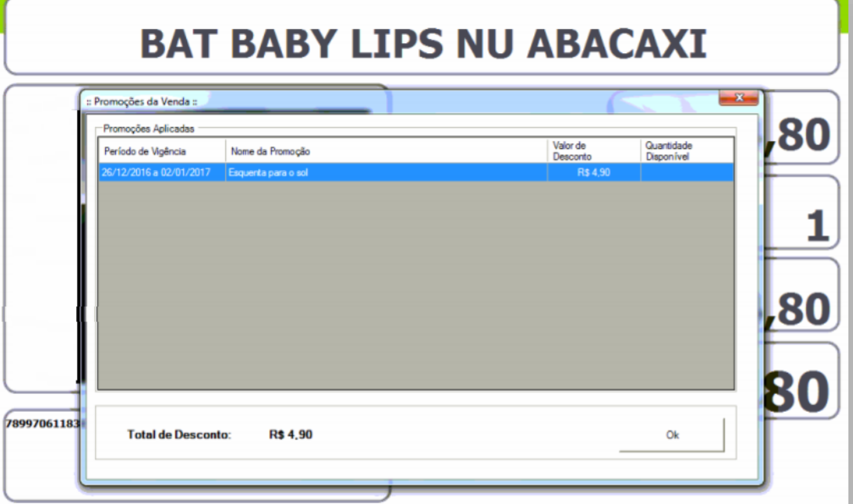This screenshot has height=504, width=853.
Task: Click the 'Nome da Promoção' column header
Action: click(386, 151)
